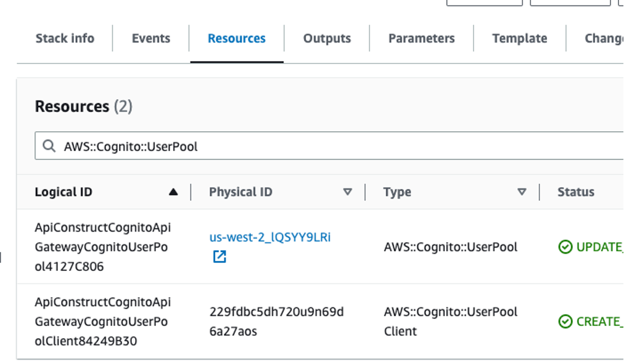This screenshot has width=624, height=364.
Task: Select physical ID 229fdbc5dh720u9n69d6a27aos
Action: (x=277, y=322)
